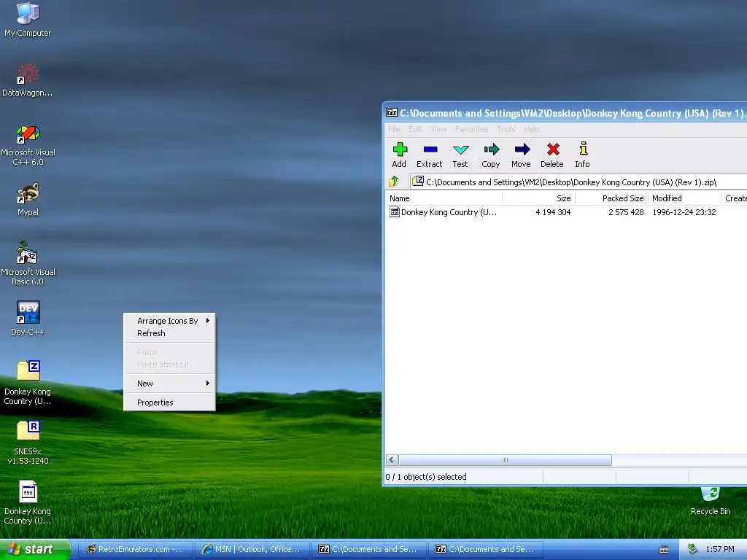Sort file list by Size column

538,198
